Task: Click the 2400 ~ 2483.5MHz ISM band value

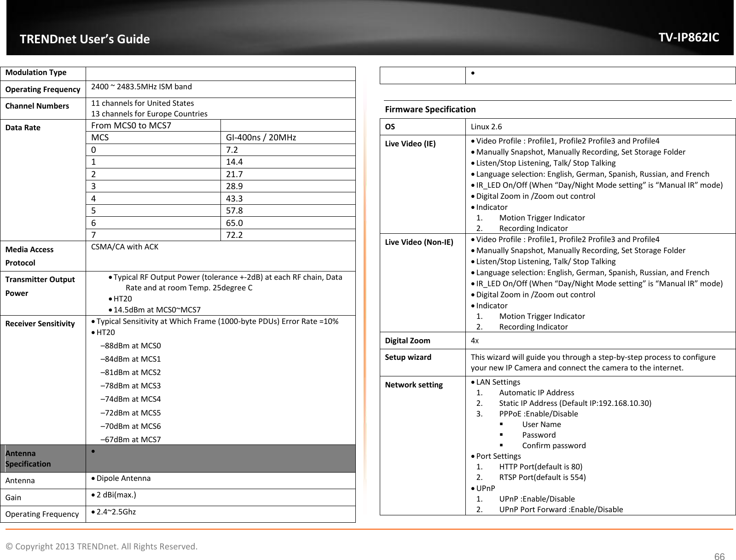Action: (141, 87)
